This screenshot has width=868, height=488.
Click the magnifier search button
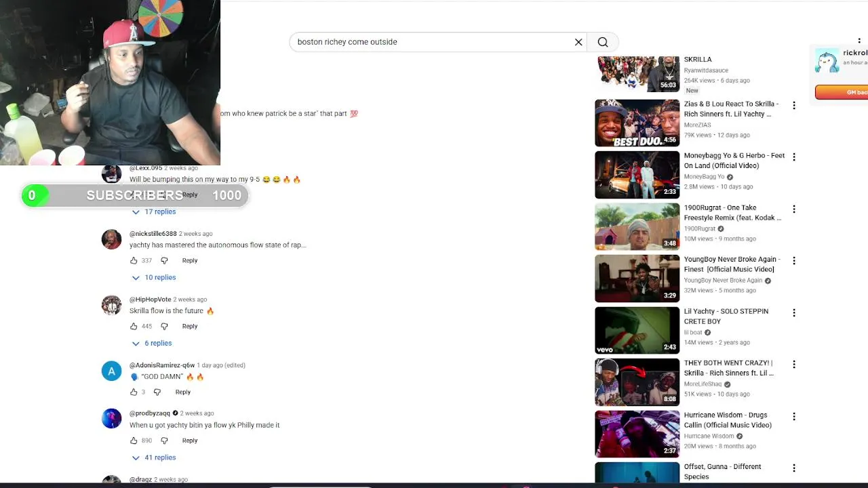pos(603,42)
